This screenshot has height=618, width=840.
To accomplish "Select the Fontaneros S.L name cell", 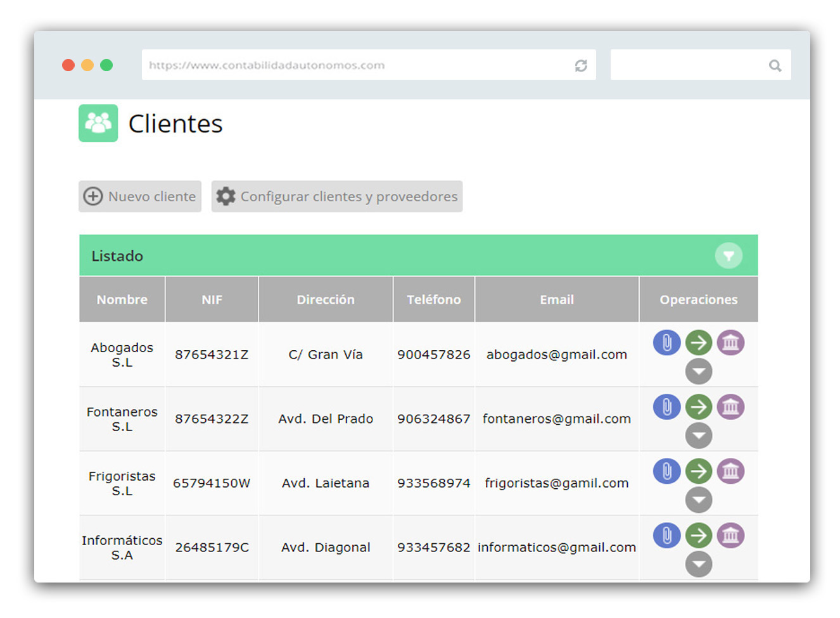I will [x=122, y=419].
